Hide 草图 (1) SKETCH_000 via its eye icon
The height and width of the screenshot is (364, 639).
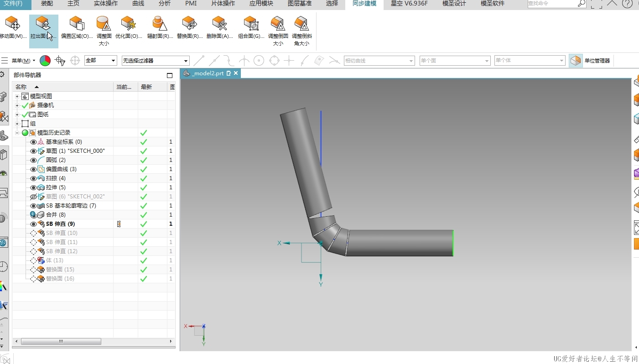tap(33, 151)
